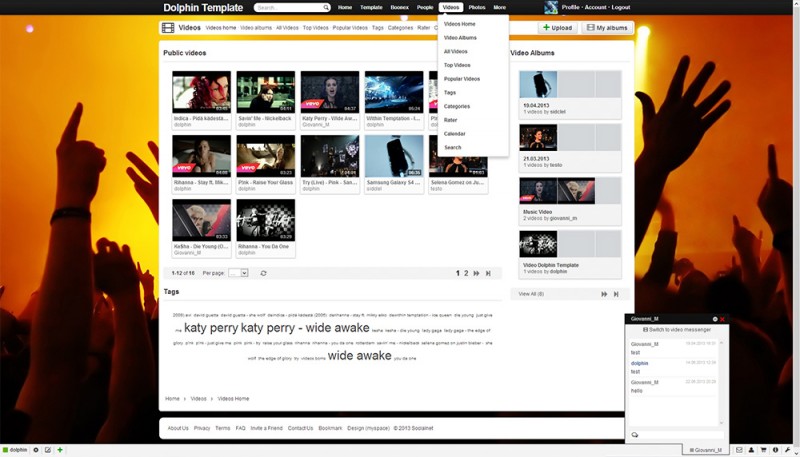
Task: Open the Videos menu in top navigation
Action: (x=451, y=8)
